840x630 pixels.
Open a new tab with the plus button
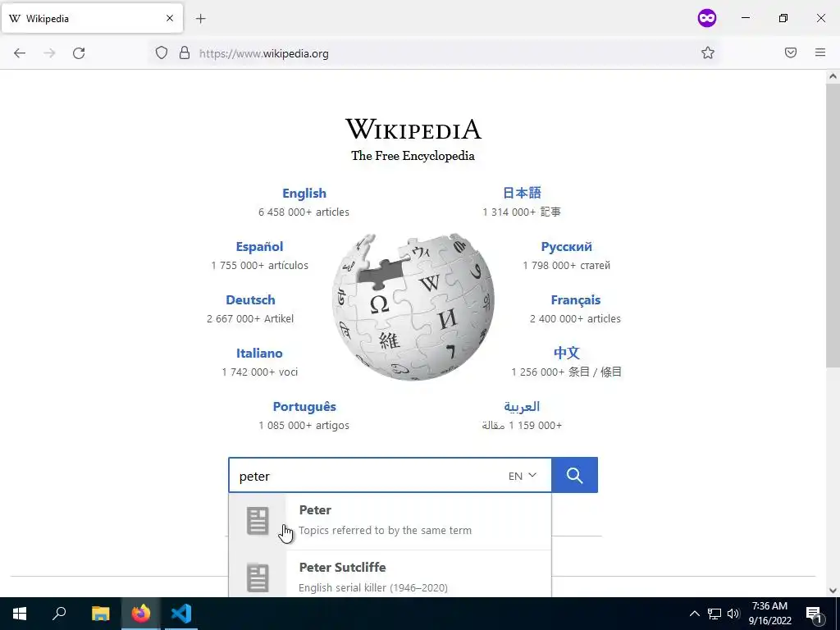[200, 19]
